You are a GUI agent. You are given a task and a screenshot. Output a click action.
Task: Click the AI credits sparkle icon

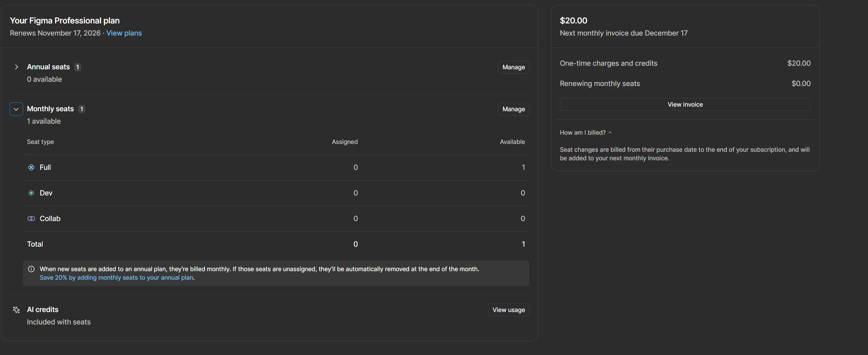16,310
